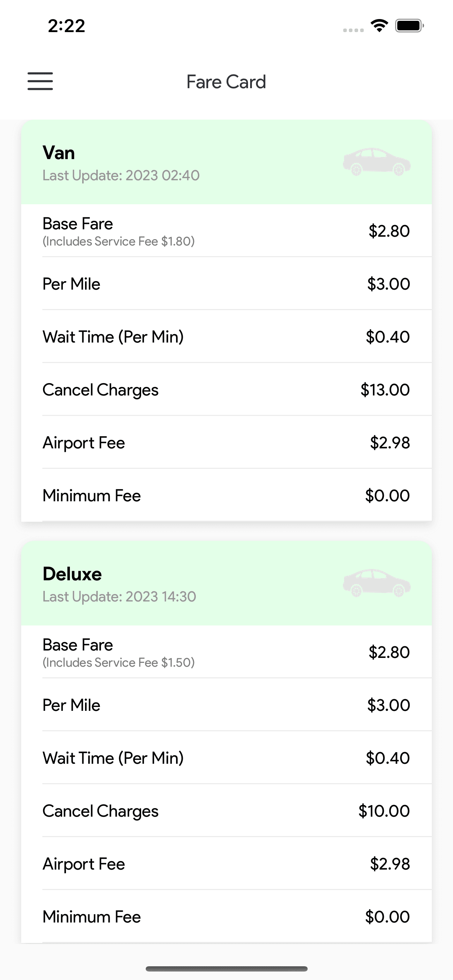Tap the Wi-Fi status icon
The image size is (453, 980).
379,26
